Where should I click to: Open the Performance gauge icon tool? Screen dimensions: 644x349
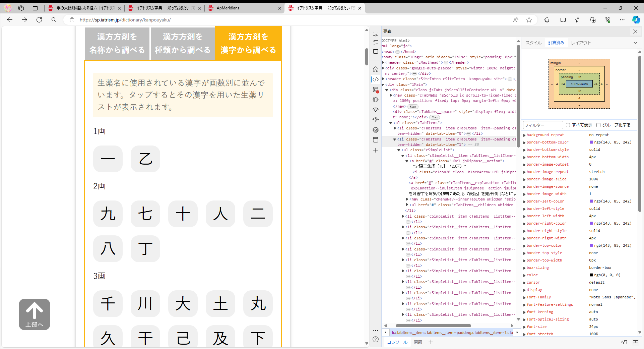[x=376, y=120]
